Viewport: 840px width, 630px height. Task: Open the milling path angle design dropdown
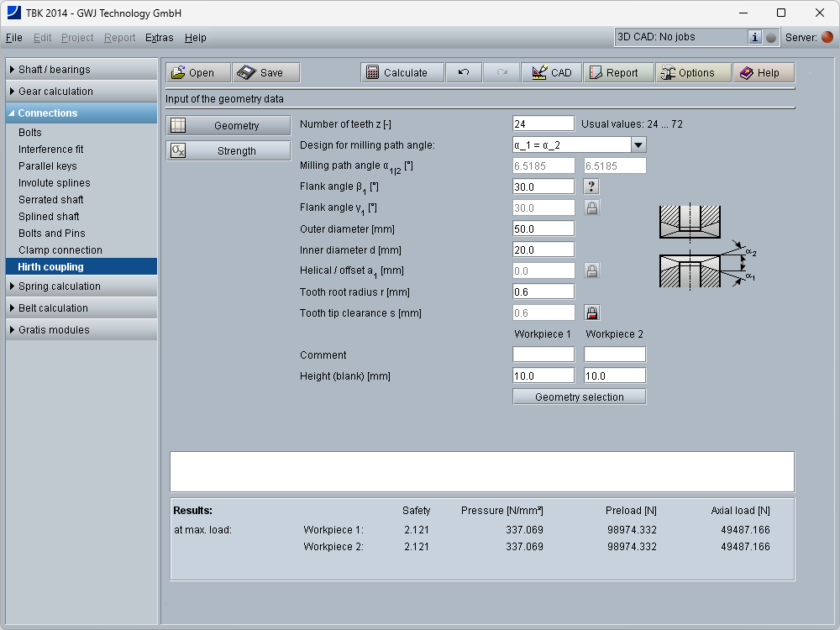(x=638, y=145)
